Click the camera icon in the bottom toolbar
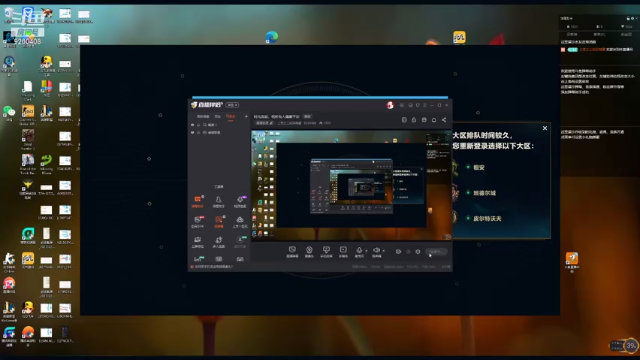The image size is (640, 360). pos(309,250)
